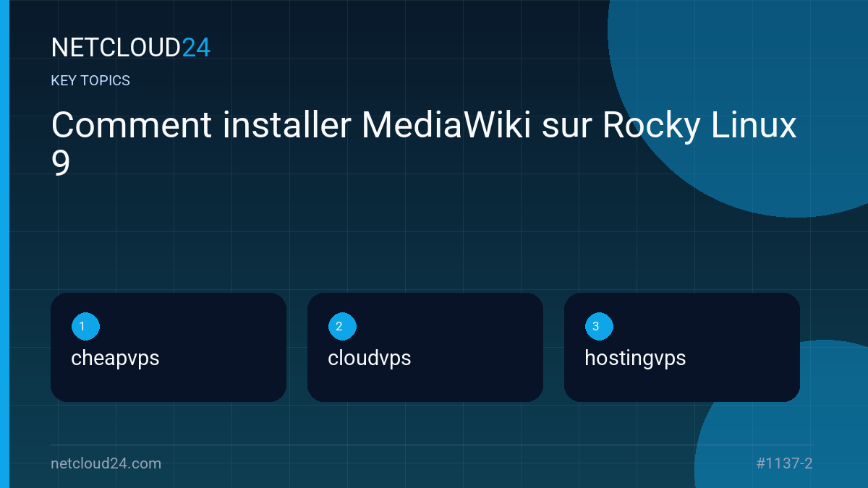Click the MediaWiki Rocky Linux headline
The image size is (868, 488).
point(424,144)
